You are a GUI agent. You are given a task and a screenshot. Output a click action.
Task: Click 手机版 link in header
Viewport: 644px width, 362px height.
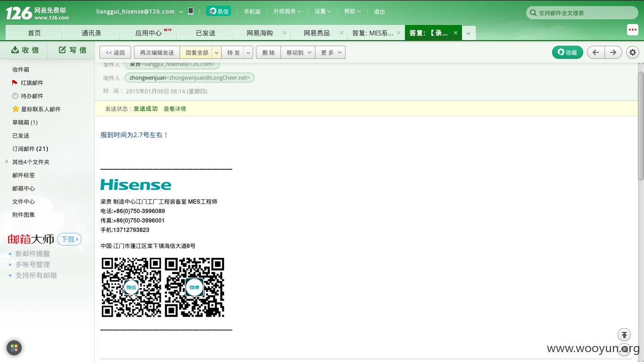[252, 12]
